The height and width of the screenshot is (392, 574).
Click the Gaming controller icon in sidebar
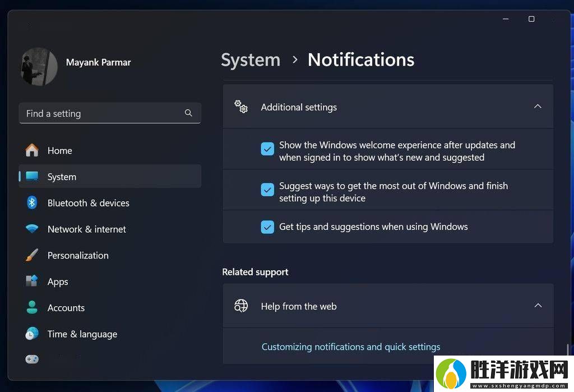click(x=32, y=359)
